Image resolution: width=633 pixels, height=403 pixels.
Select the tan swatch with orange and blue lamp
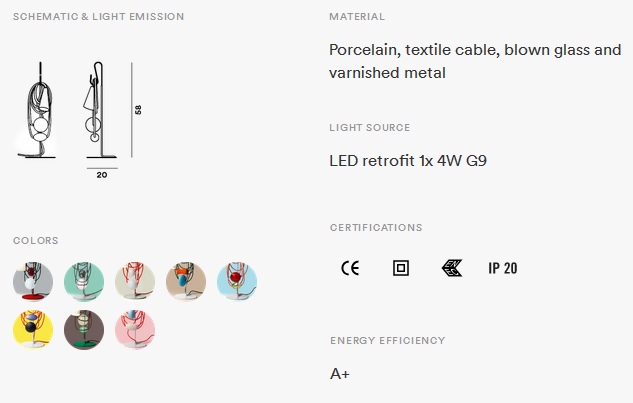pyautogui.click(x=186, y=282)
